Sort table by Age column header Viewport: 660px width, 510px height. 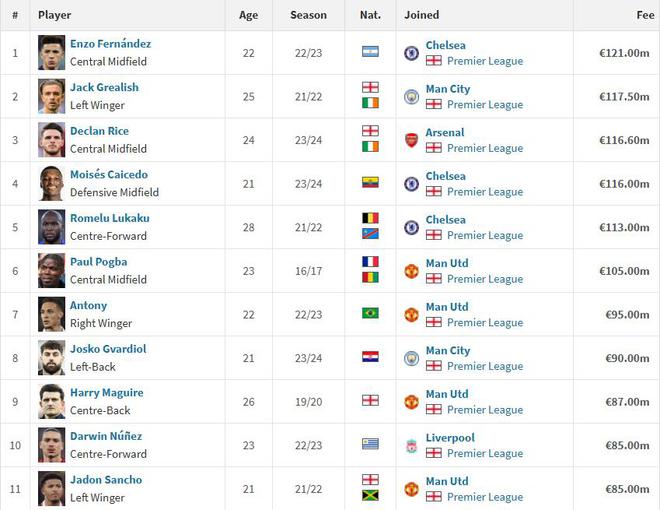click(x=248, y=15)
